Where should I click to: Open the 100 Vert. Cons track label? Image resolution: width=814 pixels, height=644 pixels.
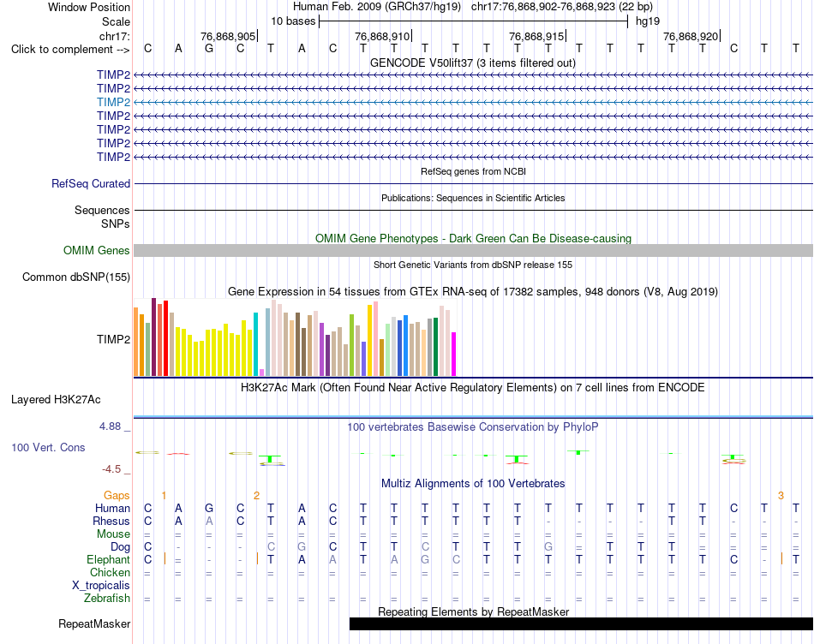(x=48, y=447)
